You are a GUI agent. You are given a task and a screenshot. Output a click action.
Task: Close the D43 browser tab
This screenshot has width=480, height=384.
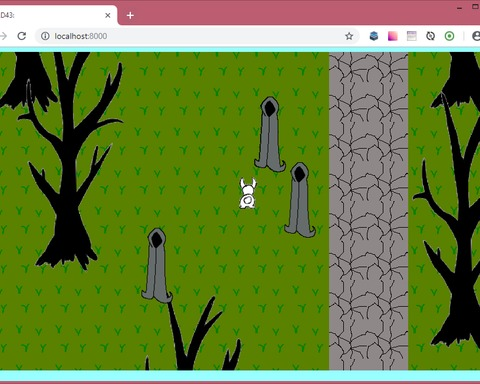click(x=108, y=15)
